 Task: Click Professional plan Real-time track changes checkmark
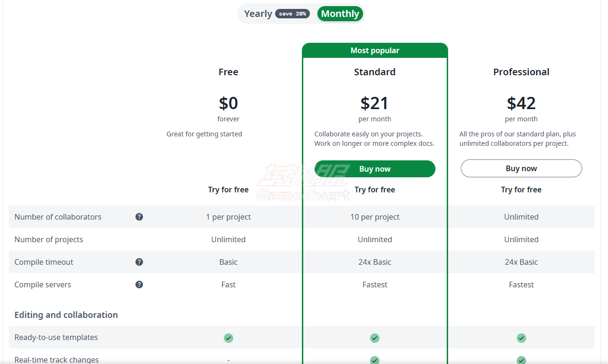(x=521, y=360)
